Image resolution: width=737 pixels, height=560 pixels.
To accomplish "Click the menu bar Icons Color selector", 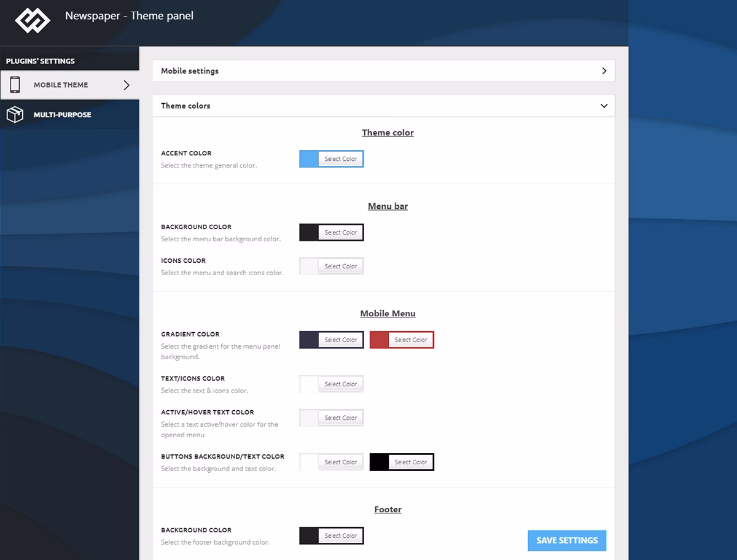I will click(x=341, y=266).
